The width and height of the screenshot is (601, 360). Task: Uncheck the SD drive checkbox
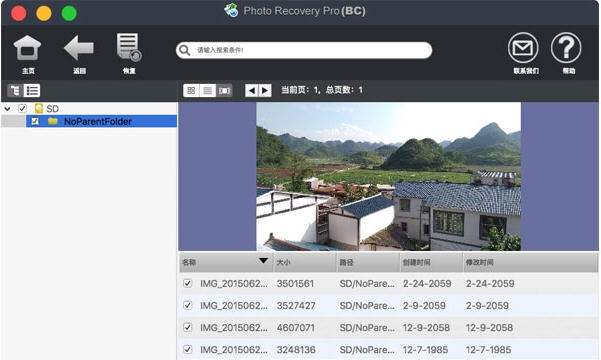tap(23, 108)
